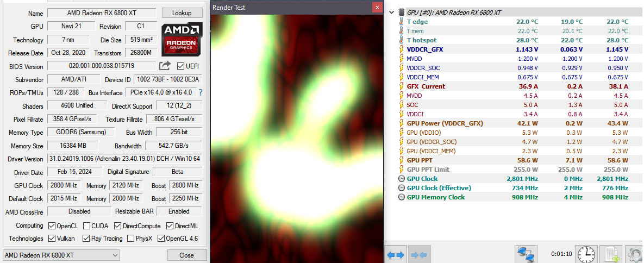This screenshot has width=644, height=263.
Task: Click the Bandwidth 542.7 GB/s field
Action: point(173,146)
